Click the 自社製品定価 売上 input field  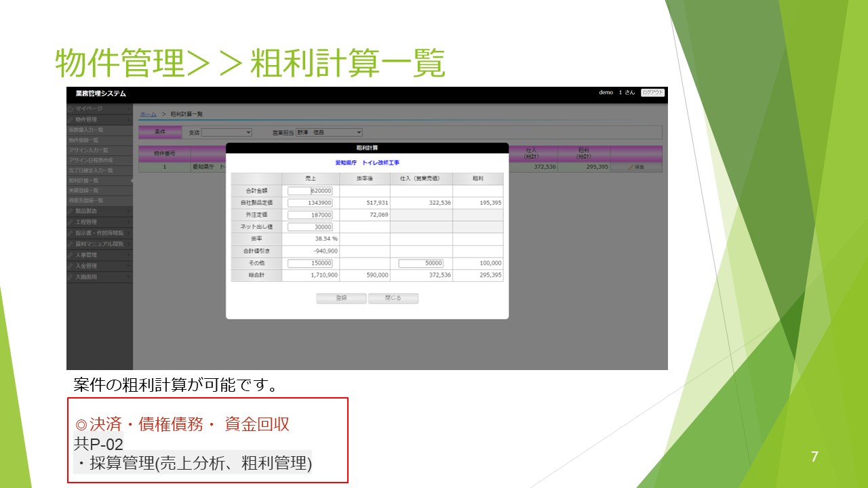tap(310, 203)
